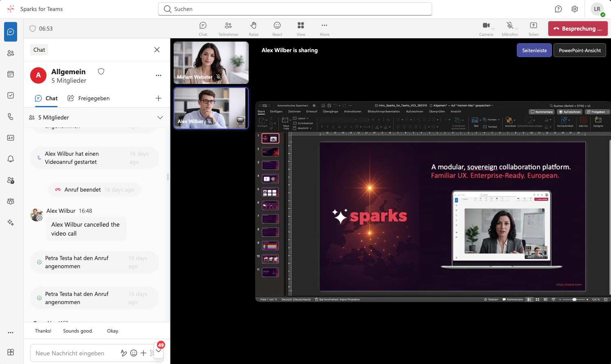Focus the Suchen search field
The width and height of the screenshot is (611, 364).
(295, 9)
